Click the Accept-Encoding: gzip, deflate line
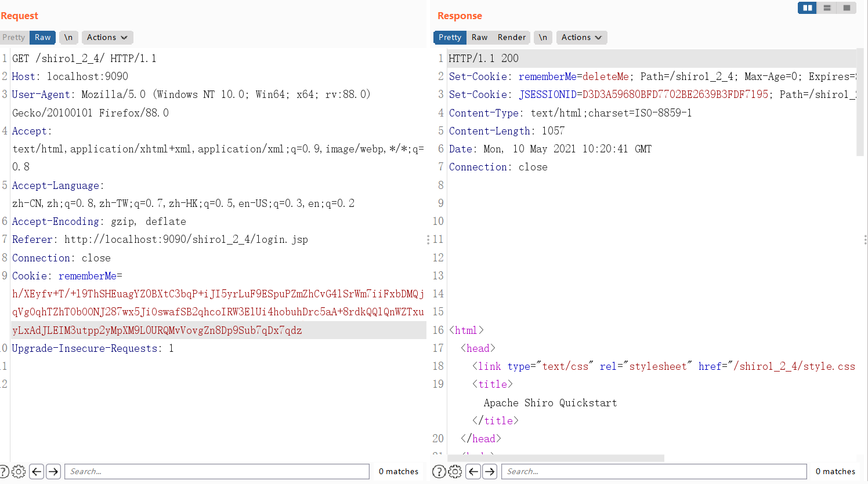The width and height of the screenshot is (868, 484). click(99, 221)
